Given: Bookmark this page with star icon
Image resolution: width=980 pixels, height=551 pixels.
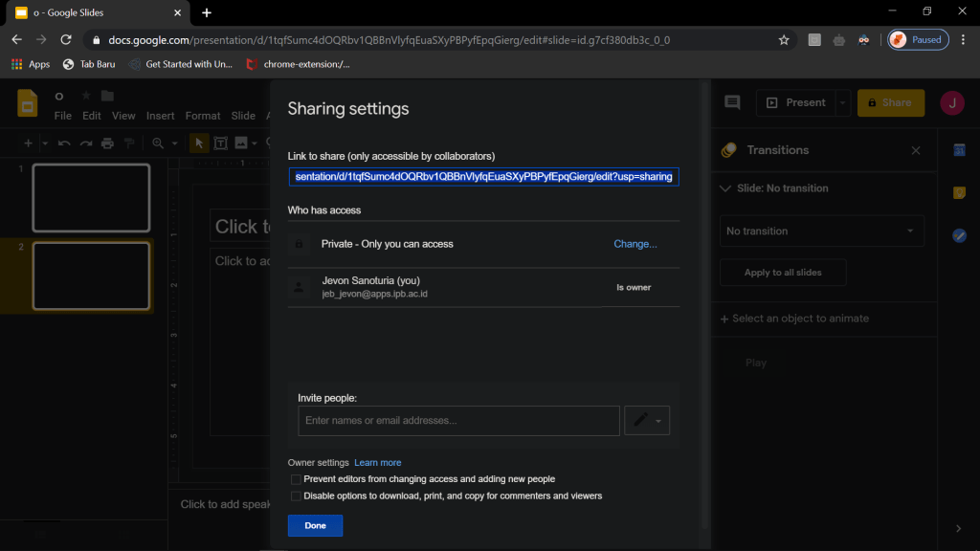Looking at the screenshot, I should coord(784,40).
